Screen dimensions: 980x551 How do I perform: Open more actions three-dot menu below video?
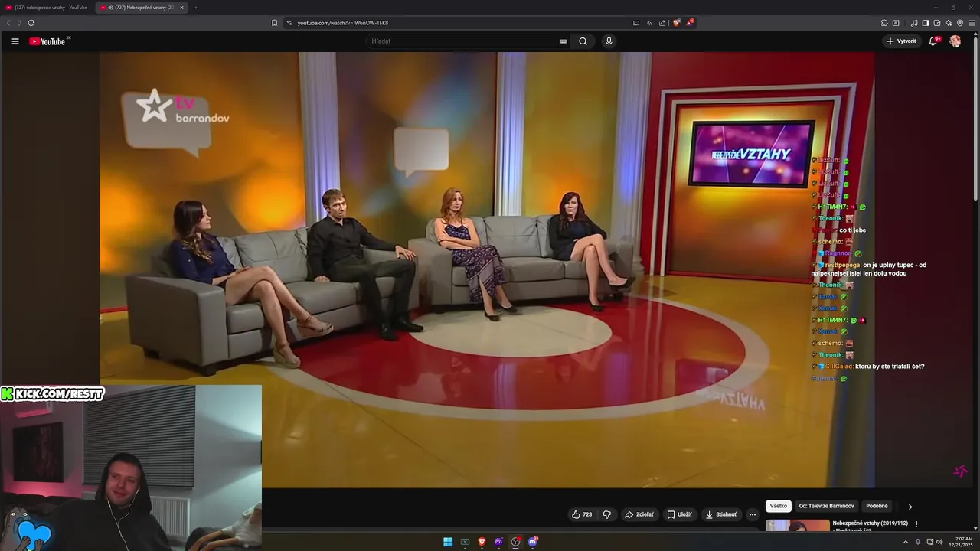click(x=753, y=514)
